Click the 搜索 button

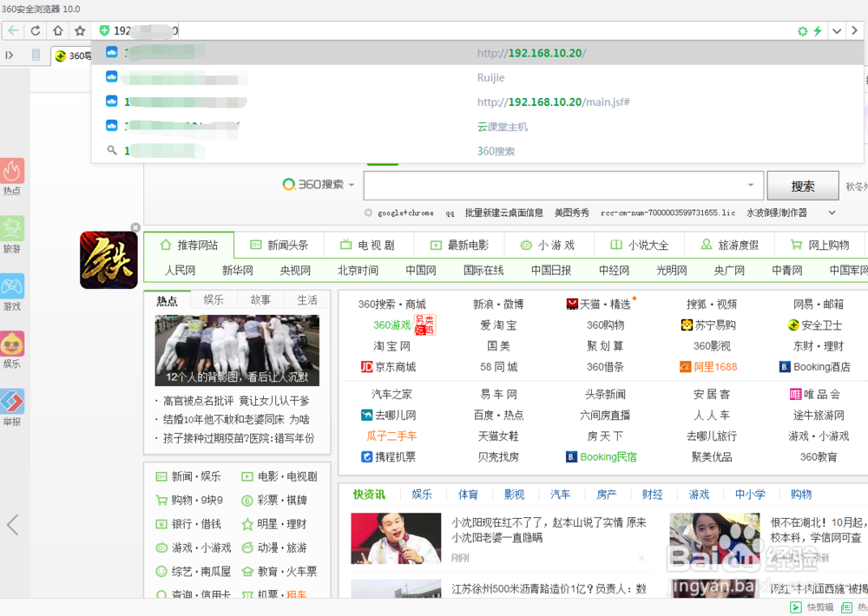pos(803,186)
